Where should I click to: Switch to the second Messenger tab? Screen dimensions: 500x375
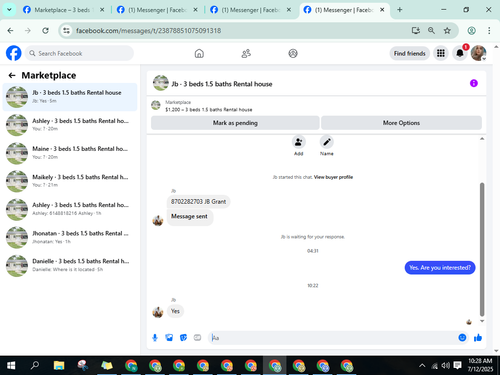[157, 10]
